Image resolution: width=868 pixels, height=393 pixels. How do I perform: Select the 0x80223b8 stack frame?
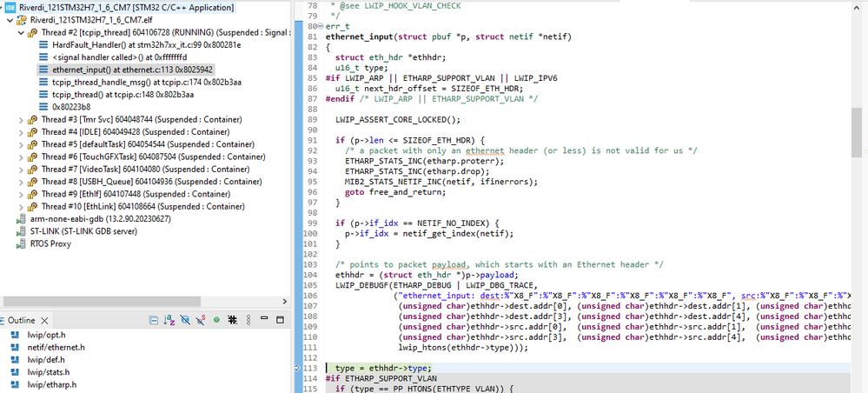click(x=71, y=107)
